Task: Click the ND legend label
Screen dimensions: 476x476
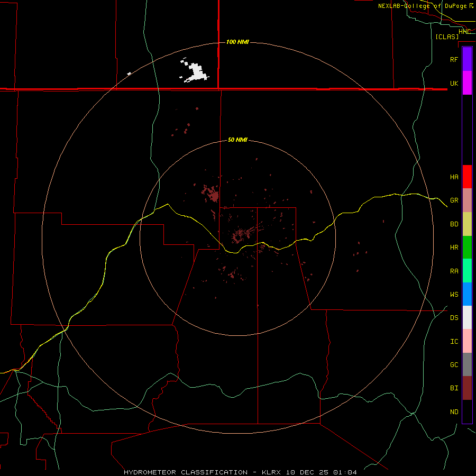Action: pos(454,411)
